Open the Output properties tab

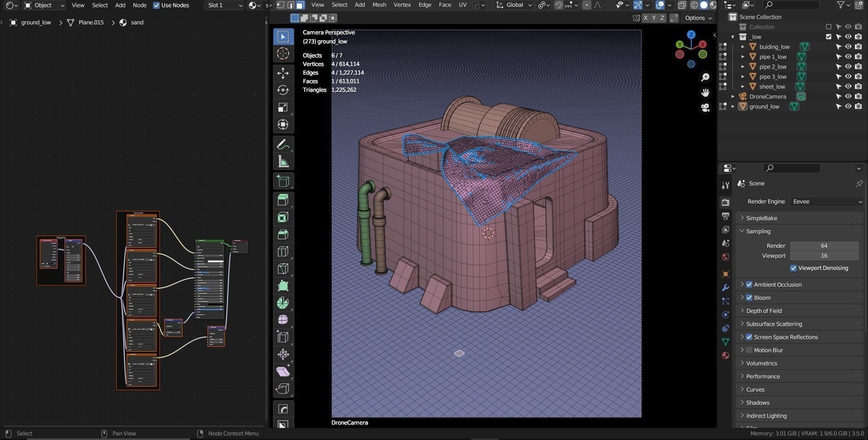[726, 216]
